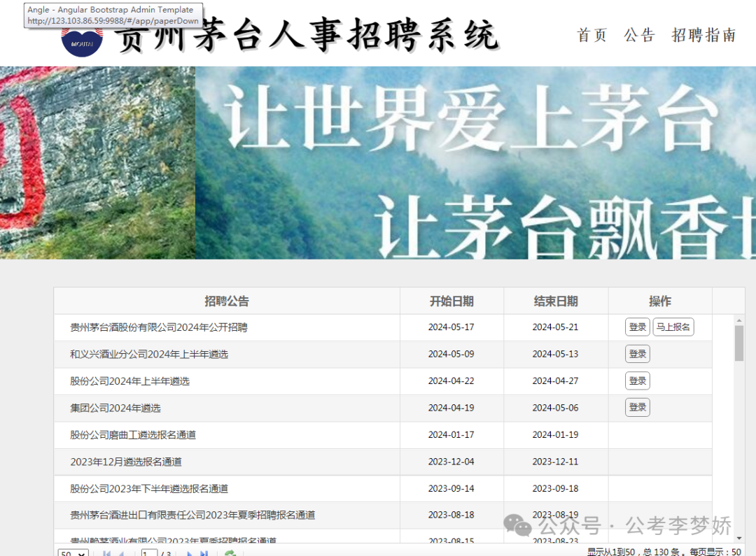Image resolution: width=756 pixels, height=556 pixels.
Task: Click end date 2024-05-06
Action: click(555, 408)
